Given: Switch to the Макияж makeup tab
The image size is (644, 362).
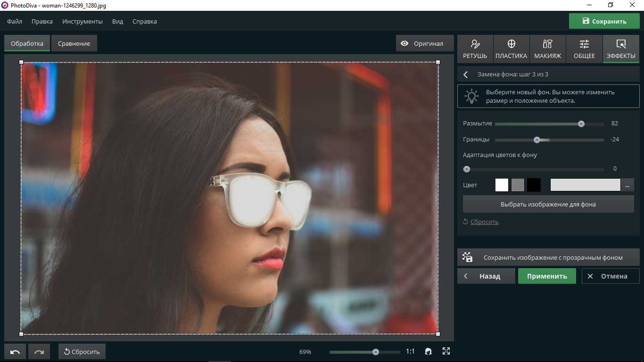Looking at the screenshot, I should pyautogui.click(x=547, y=49).
